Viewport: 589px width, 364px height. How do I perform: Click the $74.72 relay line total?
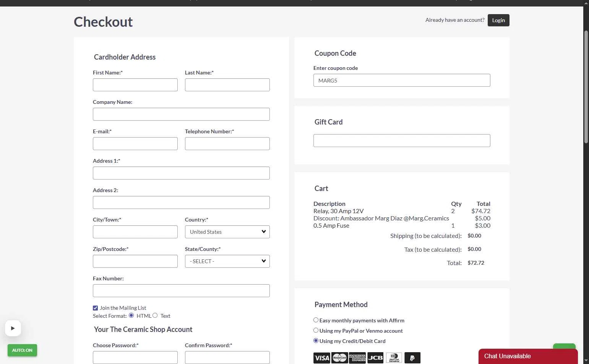click(x=481, y=211)
